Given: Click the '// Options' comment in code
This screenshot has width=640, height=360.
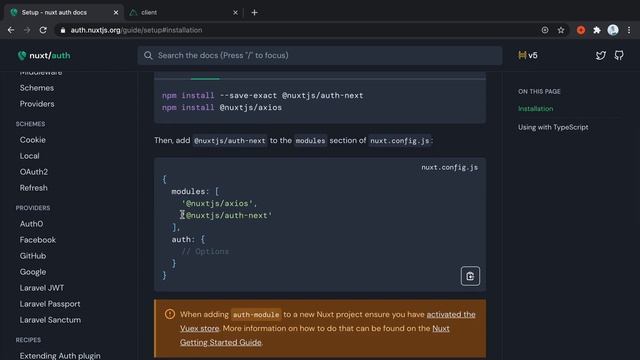Looking at the screenshot, I should 205,252.
